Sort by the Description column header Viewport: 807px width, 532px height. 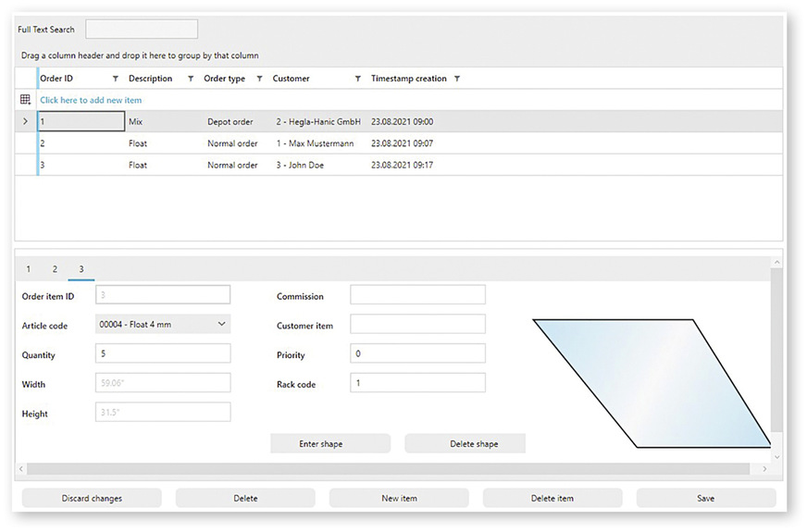coord(150,79)
